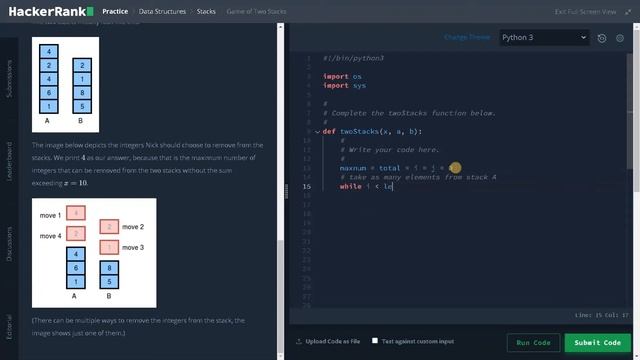This screenshot has height=360, width=640.
Task: Click the '# Write your code here.' comment
Action: (389, 150)
